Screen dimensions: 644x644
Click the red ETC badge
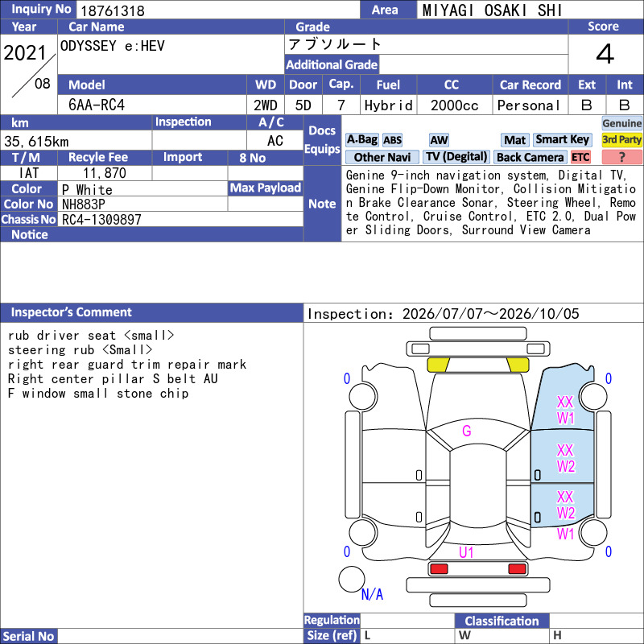pos(580,157)
